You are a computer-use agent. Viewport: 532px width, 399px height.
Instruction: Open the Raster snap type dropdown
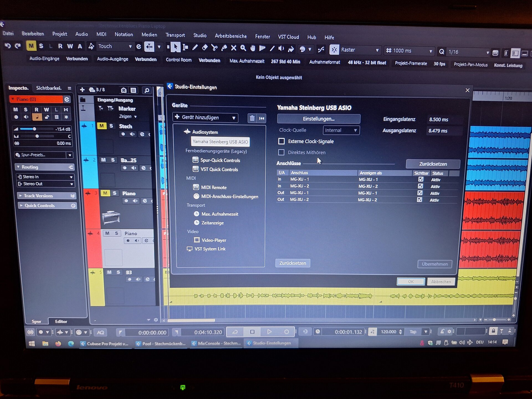(360, 50)
